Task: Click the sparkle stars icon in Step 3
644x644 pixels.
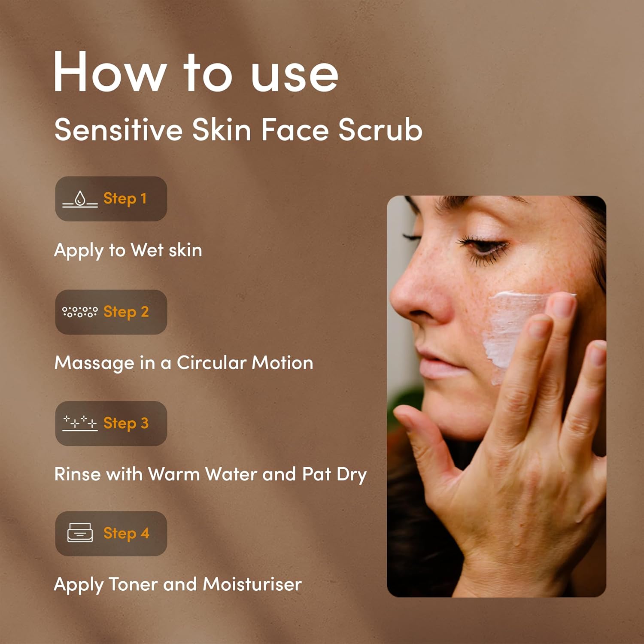Action: (80, 423)
